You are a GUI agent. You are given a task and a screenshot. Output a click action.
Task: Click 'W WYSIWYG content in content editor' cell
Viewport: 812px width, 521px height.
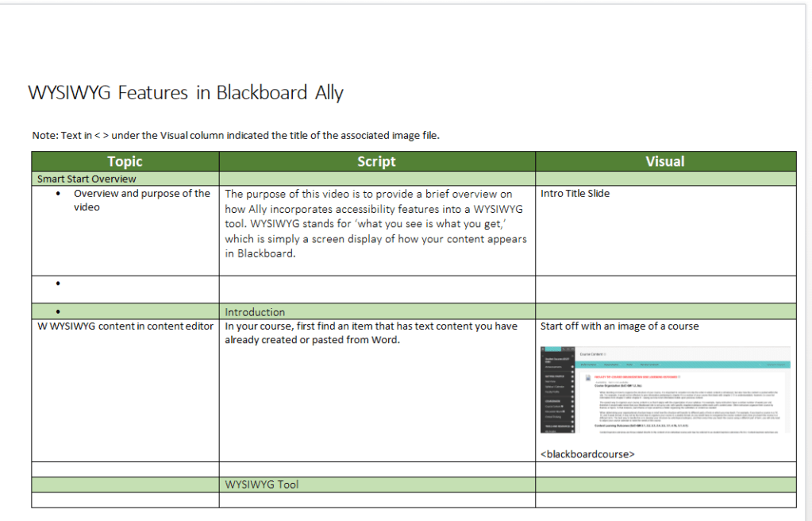click(x=125, y=326)
